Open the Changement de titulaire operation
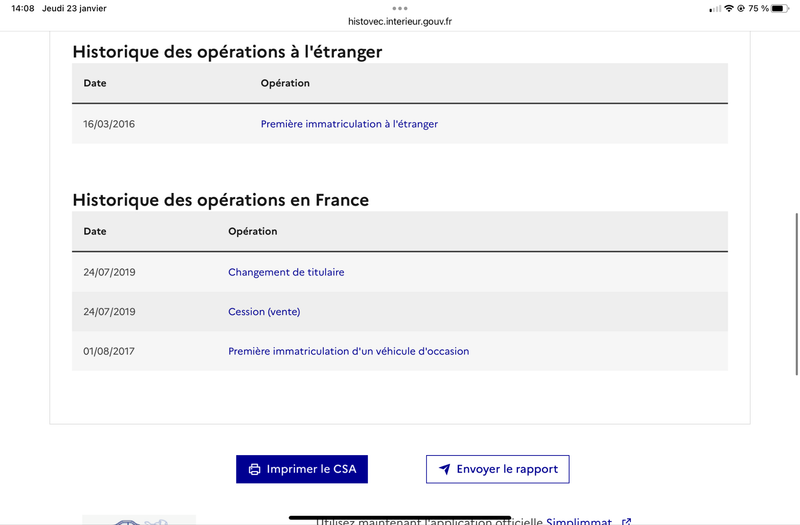The width and height of the screenshot is (800, 525). point(286,272)
